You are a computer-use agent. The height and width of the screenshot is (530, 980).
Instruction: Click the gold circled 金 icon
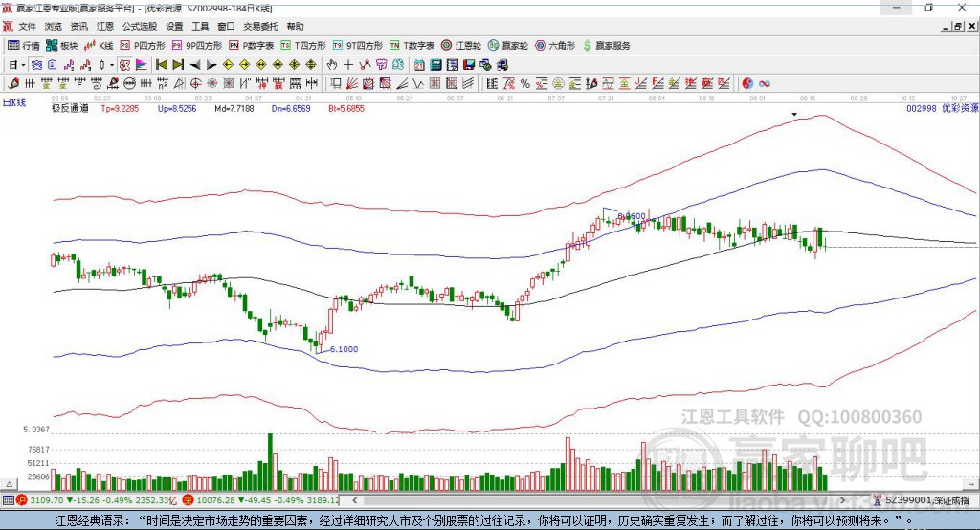tap(558, 83)
